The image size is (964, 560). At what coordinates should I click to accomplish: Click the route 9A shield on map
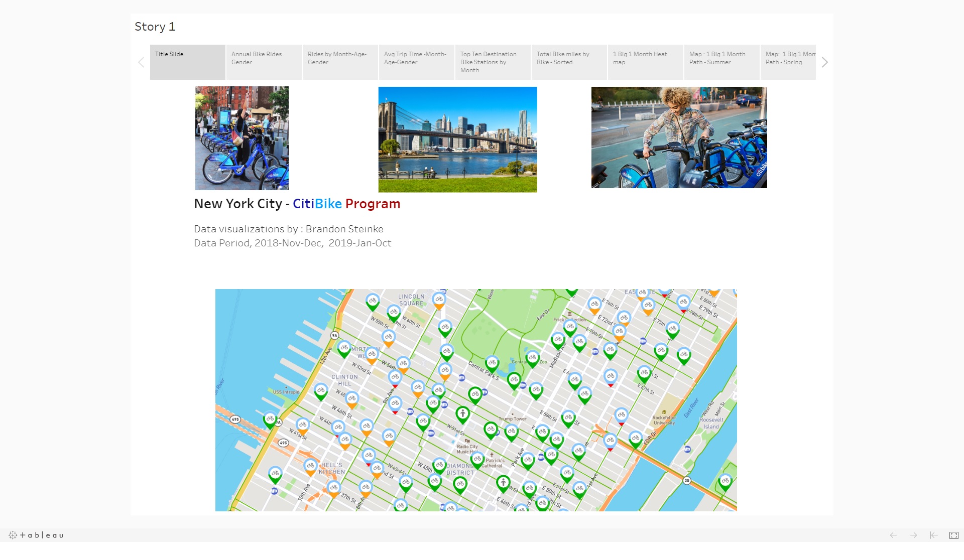[334, 335]
